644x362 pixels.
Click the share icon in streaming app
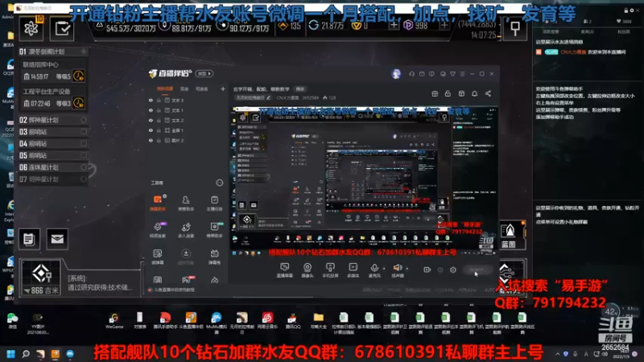(x=488, y=93)
